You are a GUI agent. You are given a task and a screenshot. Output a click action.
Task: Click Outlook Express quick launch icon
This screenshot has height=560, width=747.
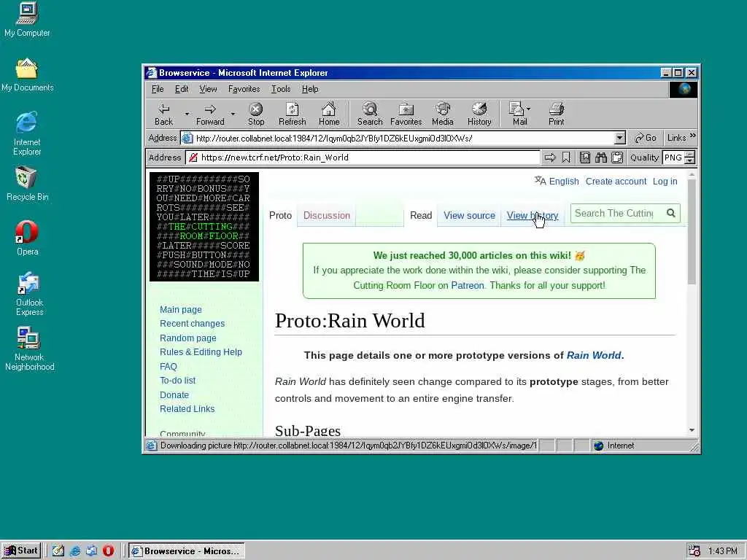tap(91, 551)
